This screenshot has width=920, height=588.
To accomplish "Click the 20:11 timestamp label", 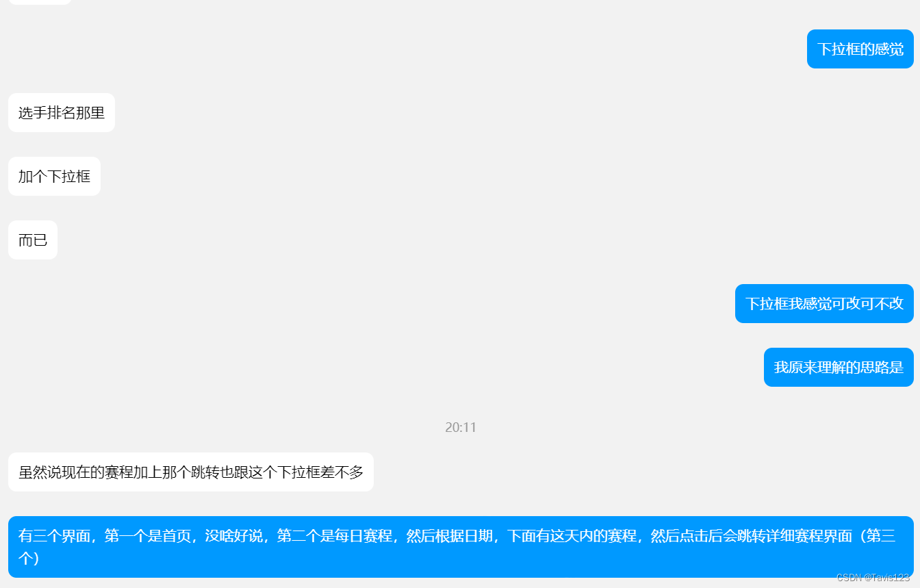I will click(460, 427).
